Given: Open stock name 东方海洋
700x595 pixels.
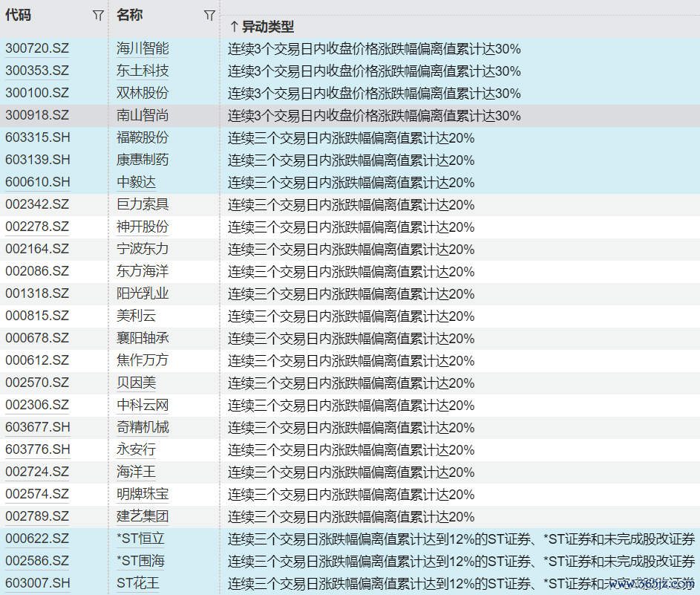Looking at the screenshot, I should (x=143, y=271).
